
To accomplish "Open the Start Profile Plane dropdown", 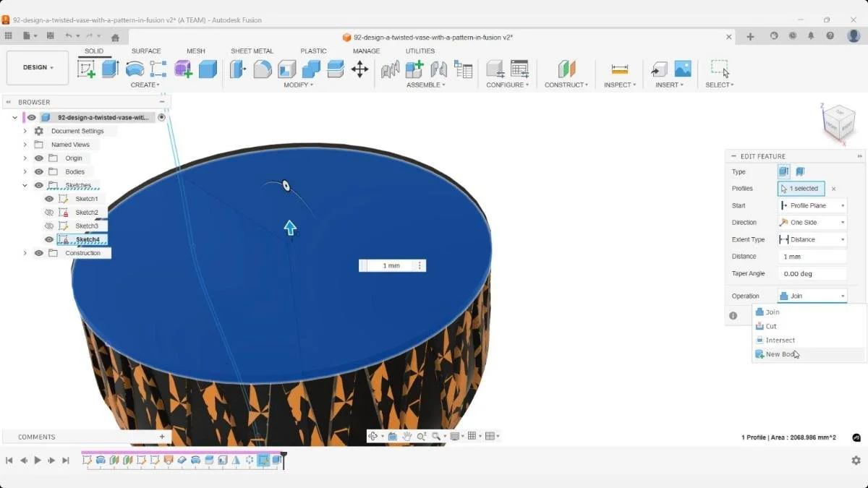I will pos(812,205).
